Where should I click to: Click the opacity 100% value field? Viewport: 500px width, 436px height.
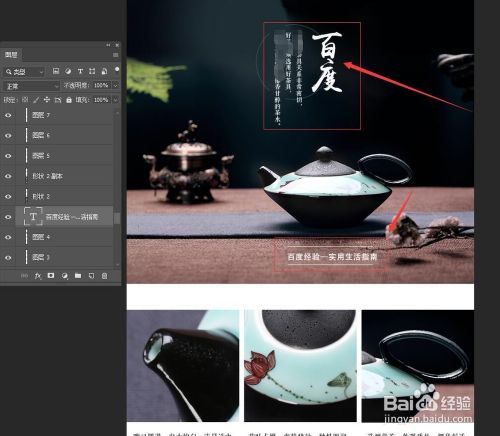click(101, 86)
